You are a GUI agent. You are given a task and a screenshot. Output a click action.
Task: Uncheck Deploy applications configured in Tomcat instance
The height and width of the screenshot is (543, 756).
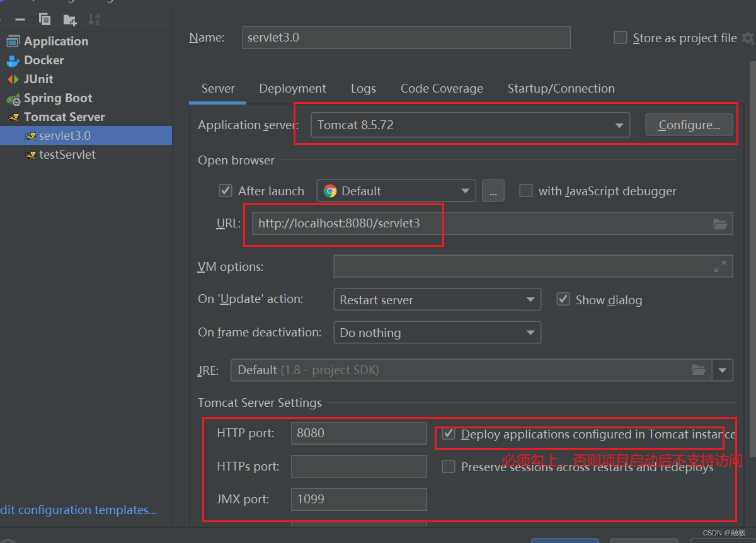[449, 433]
